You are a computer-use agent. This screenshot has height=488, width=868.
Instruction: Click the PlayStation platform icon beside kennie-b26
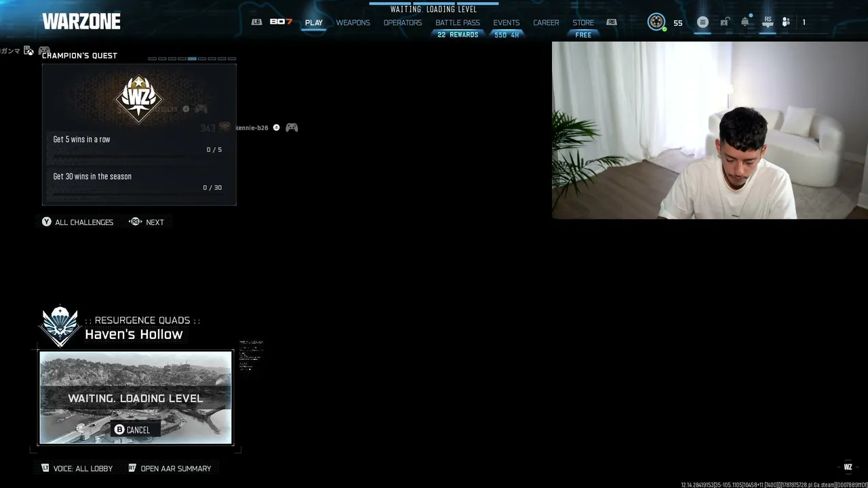276,127
